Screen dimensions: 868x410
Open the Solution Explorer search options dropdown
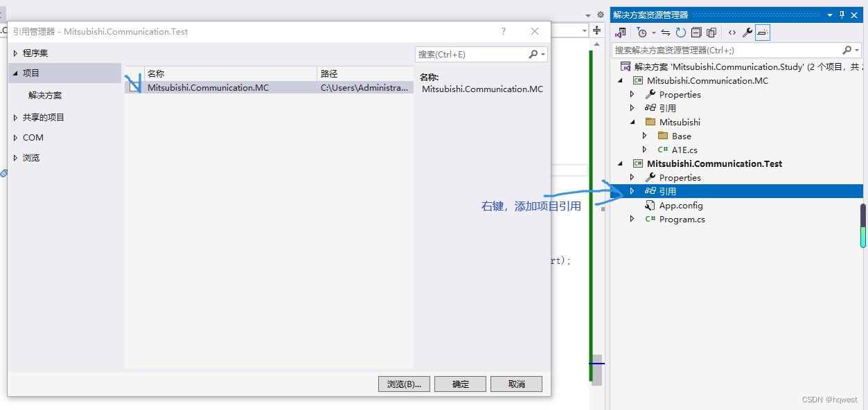tap(856, 50)
